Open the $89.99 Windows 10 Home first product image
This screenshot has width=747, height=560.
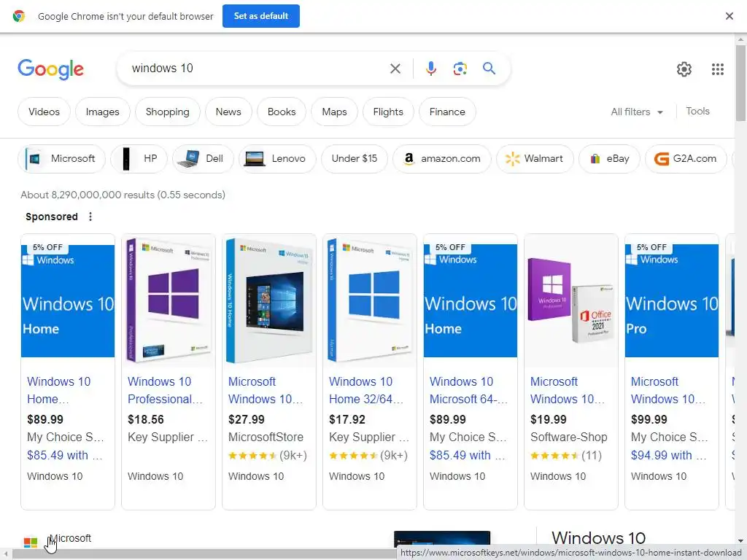pos(68,301)
